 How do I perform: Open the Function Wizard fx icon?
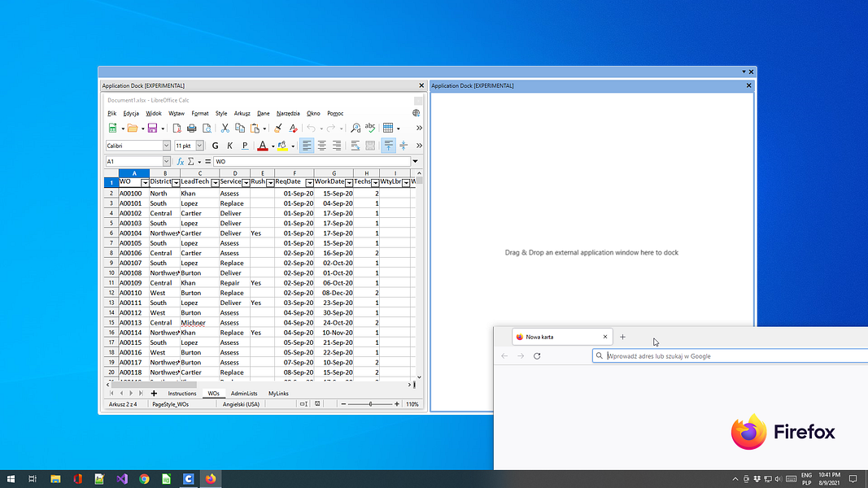click(181, 162)
